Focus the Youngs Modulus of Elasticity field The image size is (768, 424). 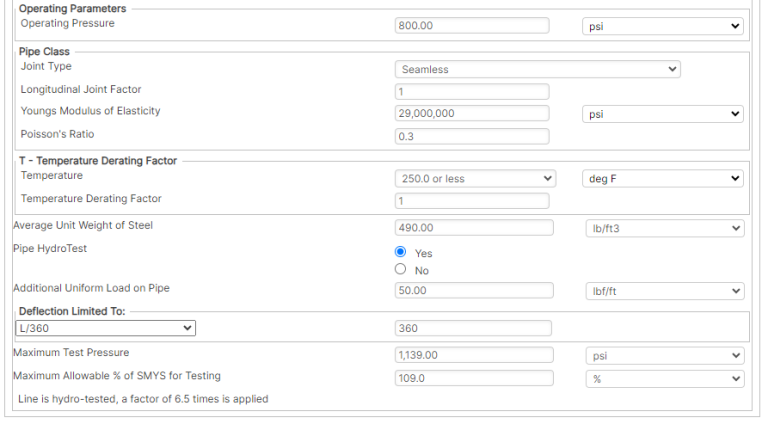pos(472,114)
